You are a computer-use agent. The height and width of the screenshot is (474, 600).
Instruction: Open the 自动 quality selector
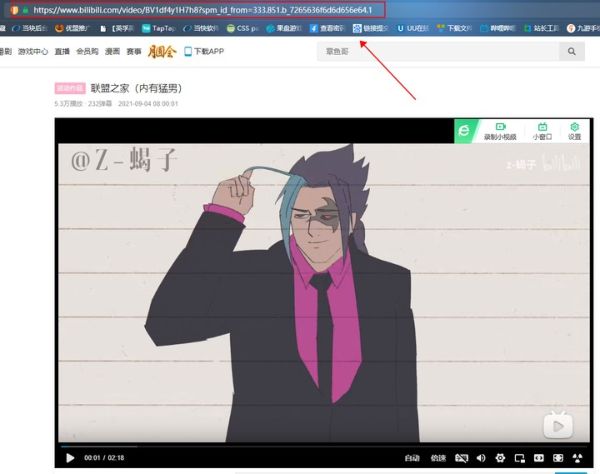(412, 458)
